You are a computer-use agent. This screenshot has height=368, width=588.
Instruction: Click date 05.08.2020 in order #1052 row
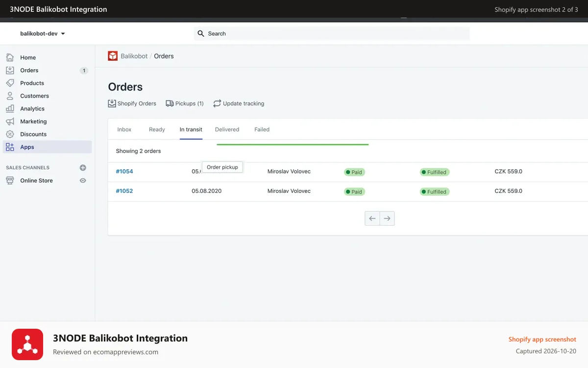click(207, 191)
